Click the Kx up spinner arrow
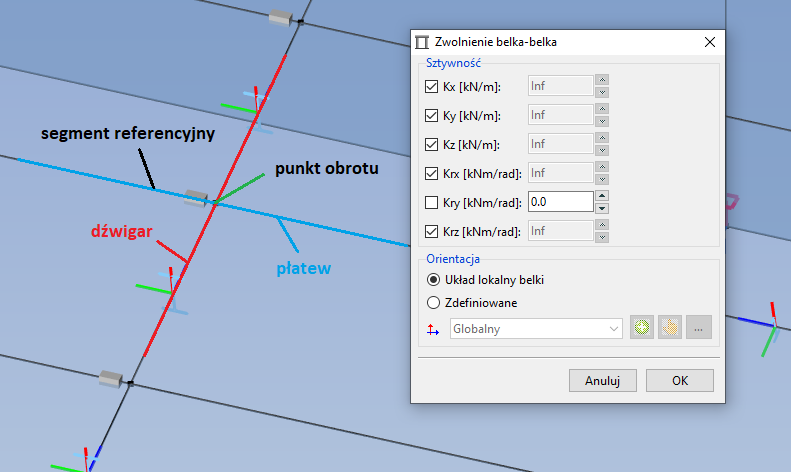Viewport: 791px width, 472px height. click(x=602, y=80)
